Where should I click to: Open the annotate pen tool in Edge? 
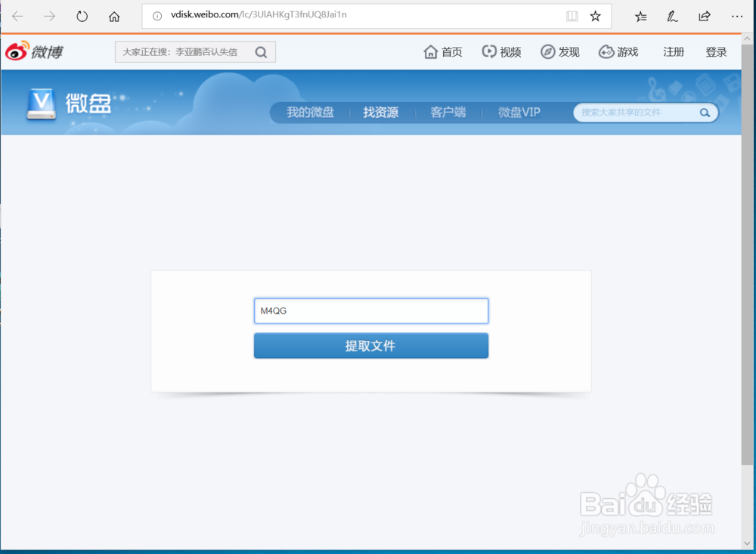(672, 15)
